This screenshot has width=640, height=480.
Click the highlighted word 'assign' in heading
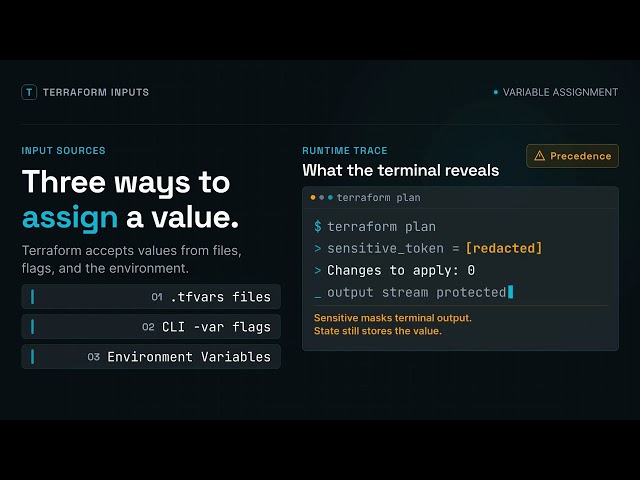tap(70, 218)
